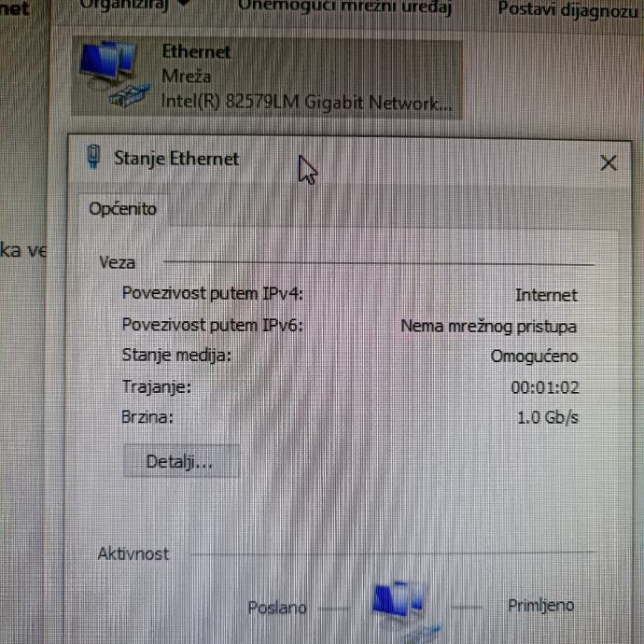
Task: Click the Primljeno label
Action: [541, 606]
